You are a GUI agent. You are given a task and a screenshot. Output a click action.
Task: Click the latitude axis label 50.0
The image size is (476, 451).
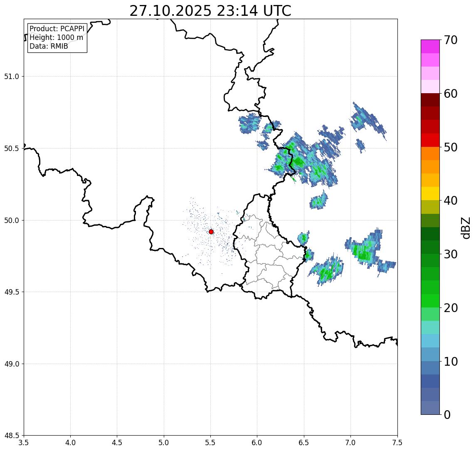[12, 221]
